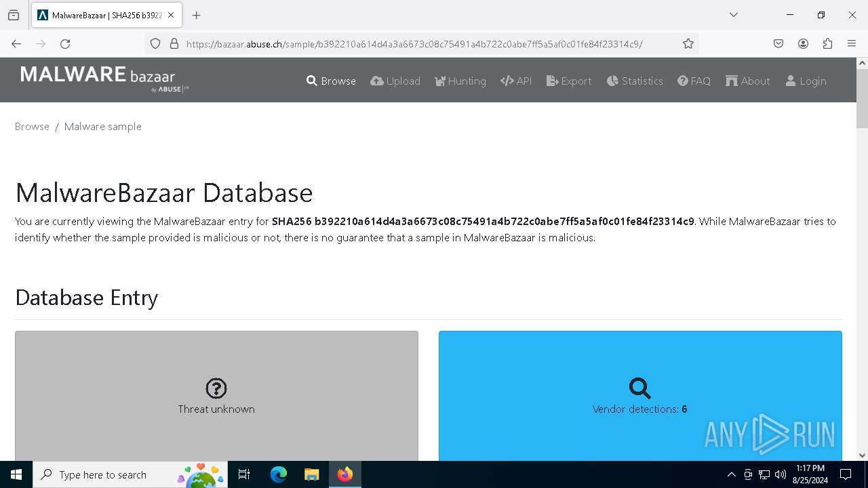The width and height of the screenshot is (868, 488).
Task: Click the Vendor detections: 6 text
Action: tap(639, 409)
